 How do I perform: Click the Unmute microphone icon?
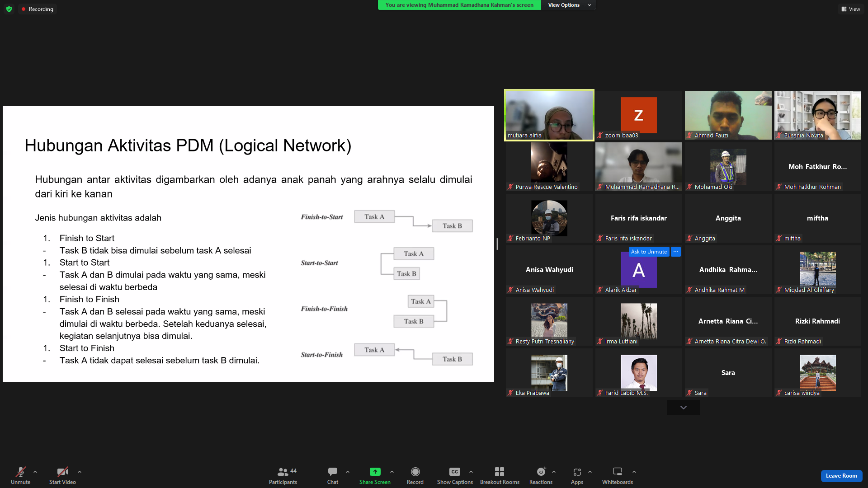[21, 472]
